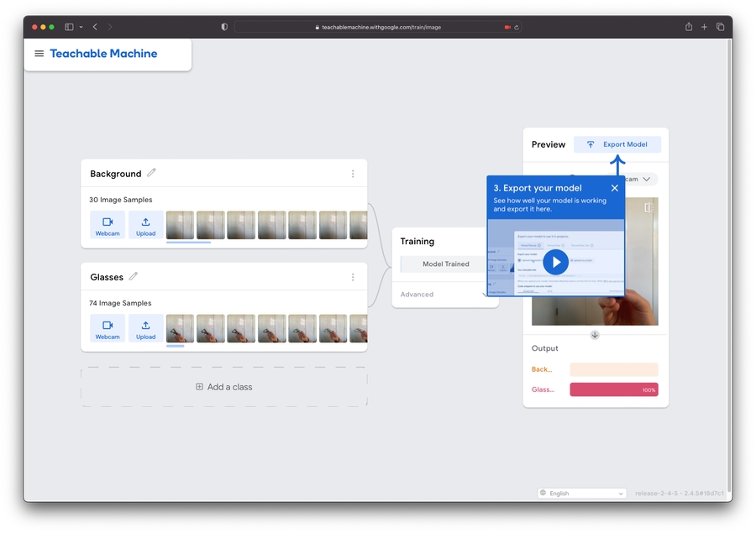Play the export tutorial video
Screen dimensions: 756x533
pos(555,262)
